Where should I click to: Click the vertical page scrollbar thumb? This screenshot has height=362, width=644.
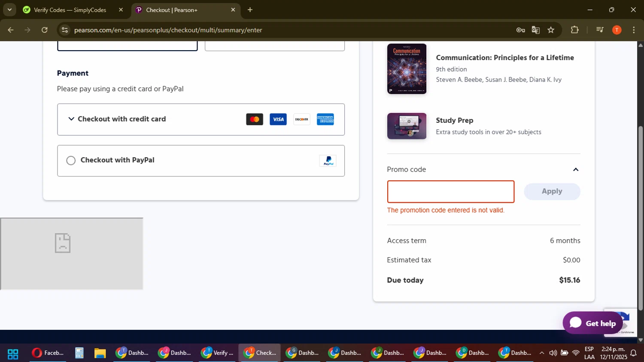[x=641, y=218]
